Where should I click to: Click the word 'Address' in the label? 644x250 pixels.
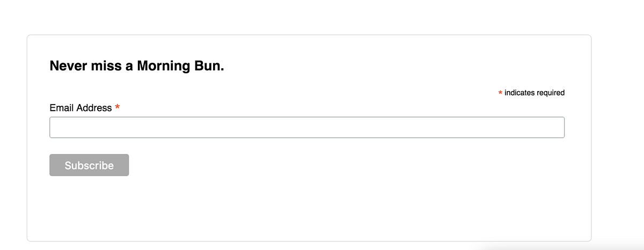click(x=94, y=108)
